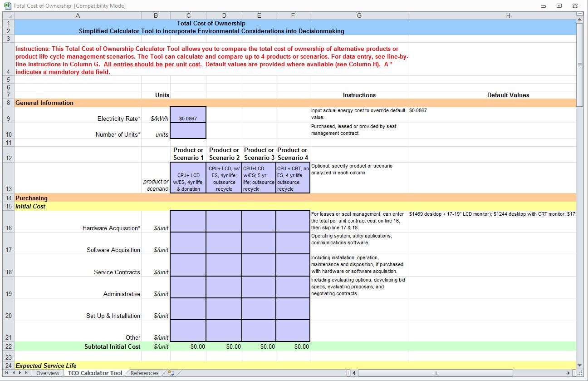The image size is (588, 381).
Task: Click the Select All corner button
Action: pyautogui.click(x=8, y=15)
